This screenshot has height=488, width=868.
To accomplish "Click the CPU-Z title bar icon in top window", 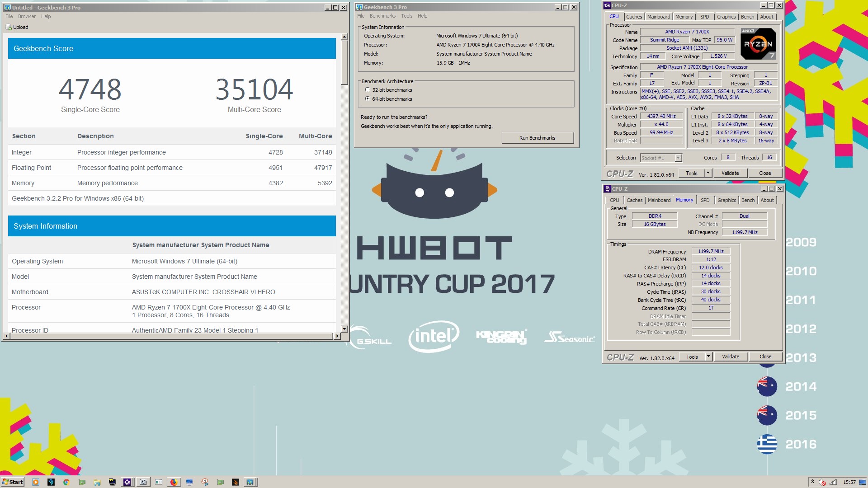I will pos(607,5).
